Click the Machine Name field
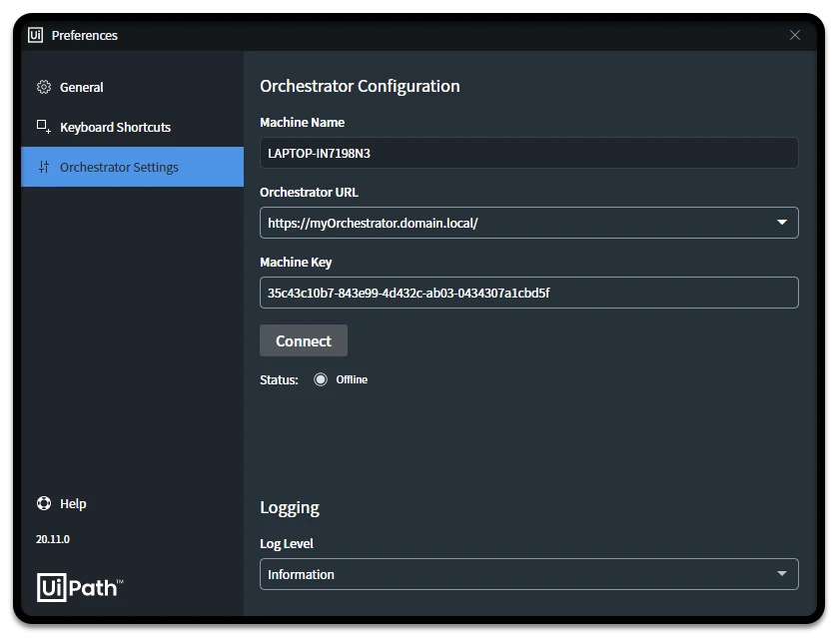 click(528, 153)
